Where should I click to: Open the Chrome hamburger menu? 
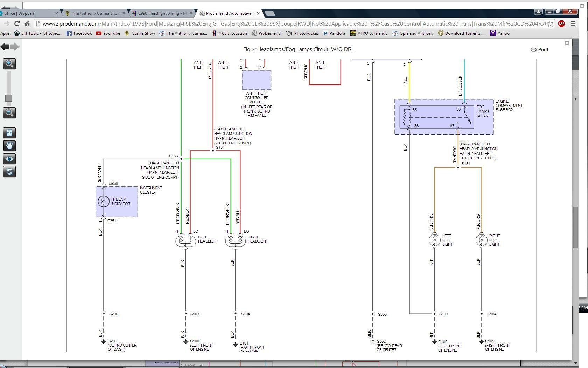click(573, 24)
